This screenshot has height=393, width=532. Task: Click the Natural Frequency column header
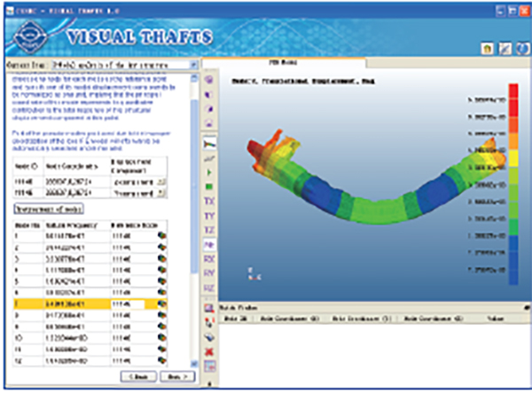tap(72, 225)
